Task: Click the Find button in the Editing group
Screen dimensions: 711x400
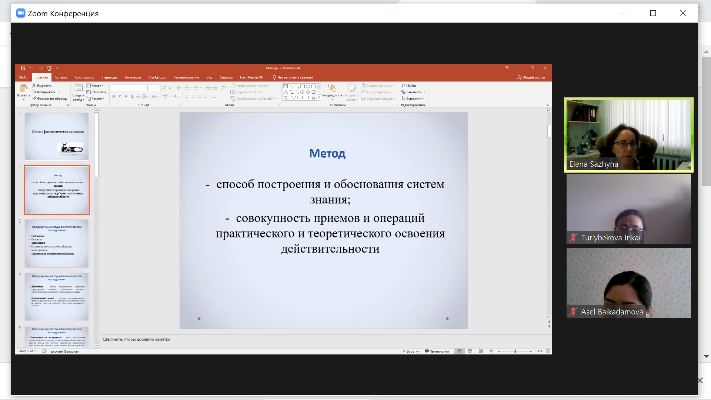Action: tap(411, 85)
